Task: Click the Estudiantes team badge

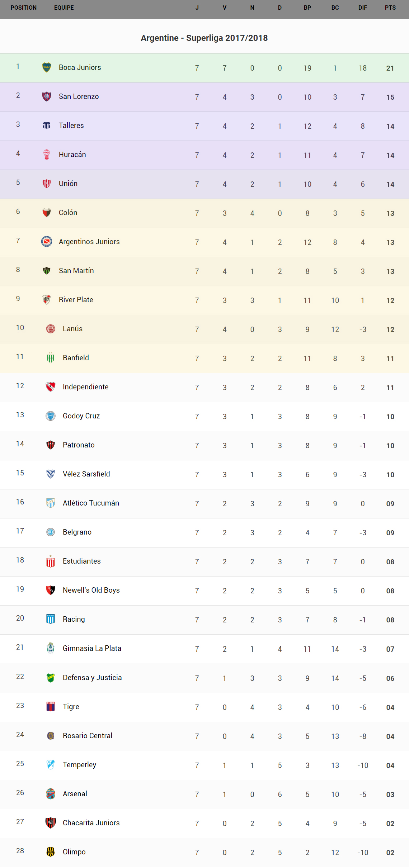Action: [x=51, y=561]
